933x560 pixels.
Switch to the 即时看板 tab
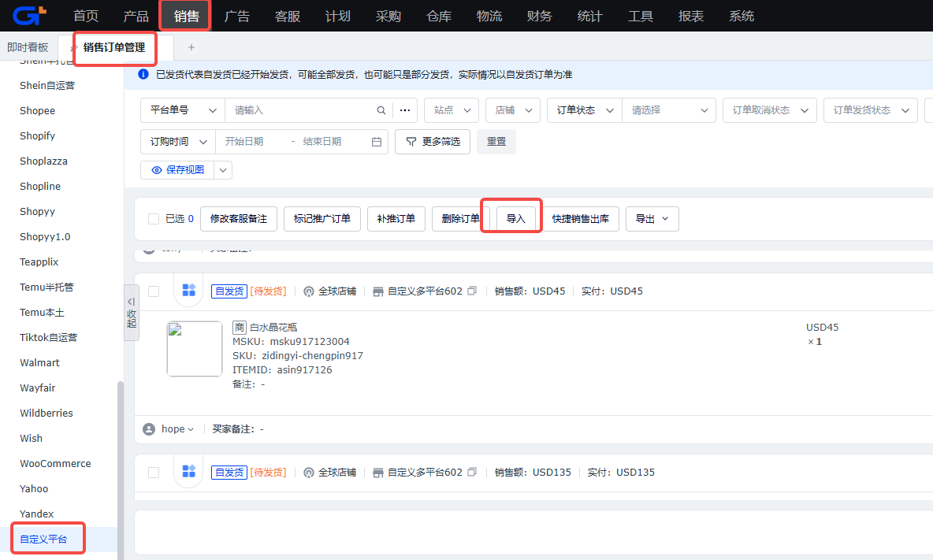pos(28,47)
